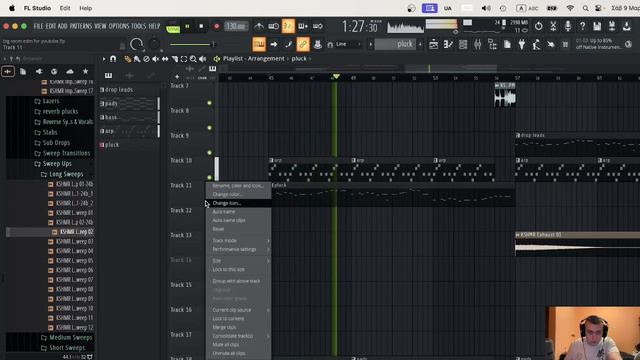Screen dimensions: 640x360
Task: Adjust the master pitch slider
Action: tap(192, 44)
